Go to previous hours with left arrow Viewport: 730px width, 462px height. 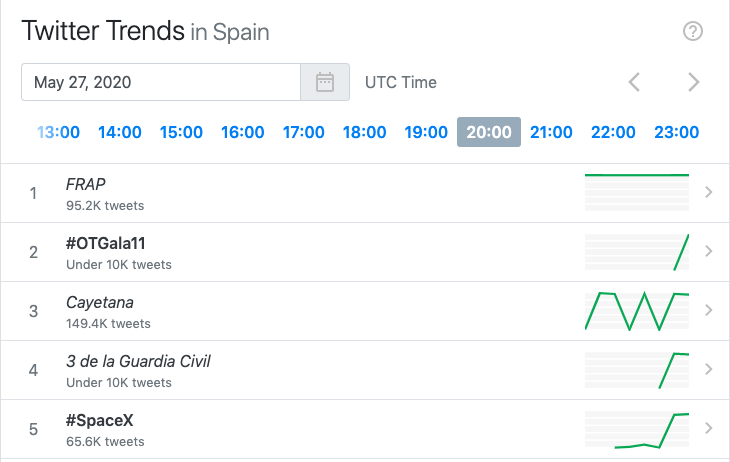click(634, 82)
